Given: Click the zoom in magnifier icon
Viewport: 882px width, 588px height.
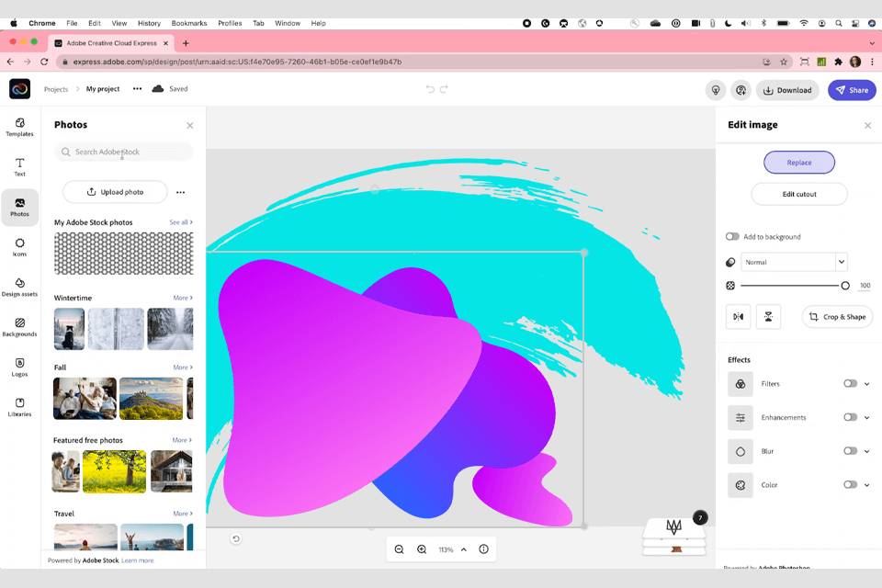Looking at the screenshot, I should 422,549.
